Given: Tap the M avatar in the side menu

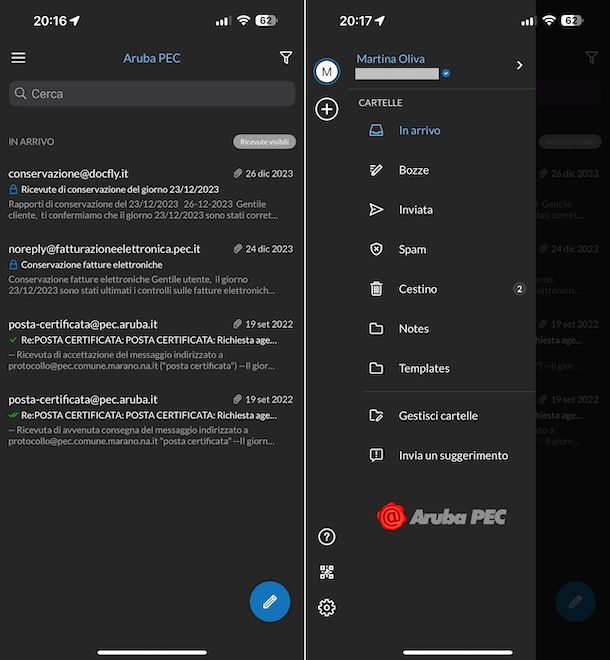Looking at the screenshot, I should click(327, 72).
